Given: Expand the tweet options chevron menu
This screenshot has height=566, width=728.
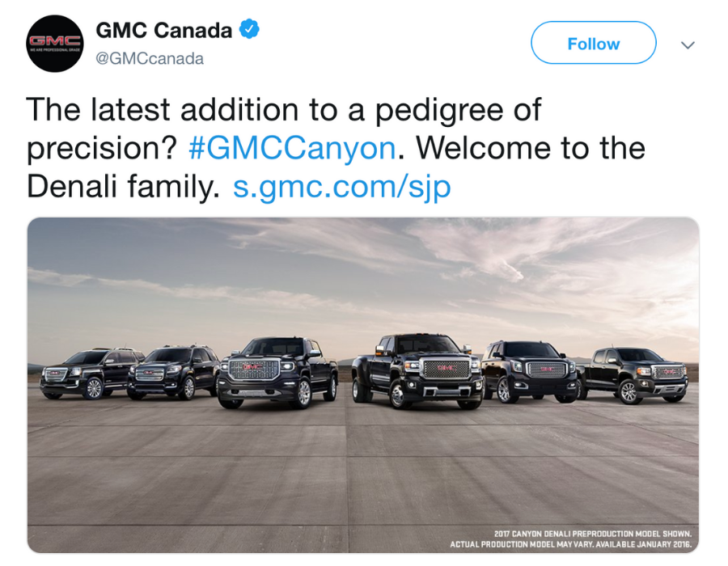Looking at the screenshot, I should tap(688, 45).
